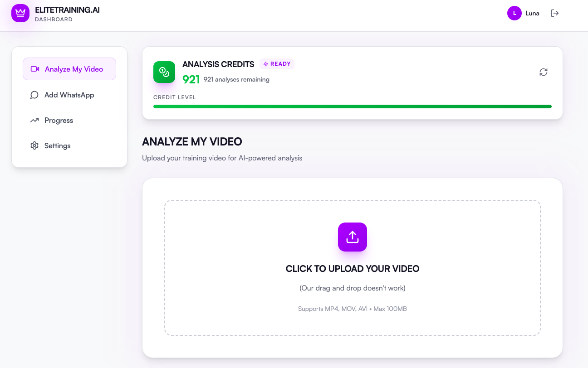
Task: Click the logout arrow icon
Action: click(x=554, y=13)
